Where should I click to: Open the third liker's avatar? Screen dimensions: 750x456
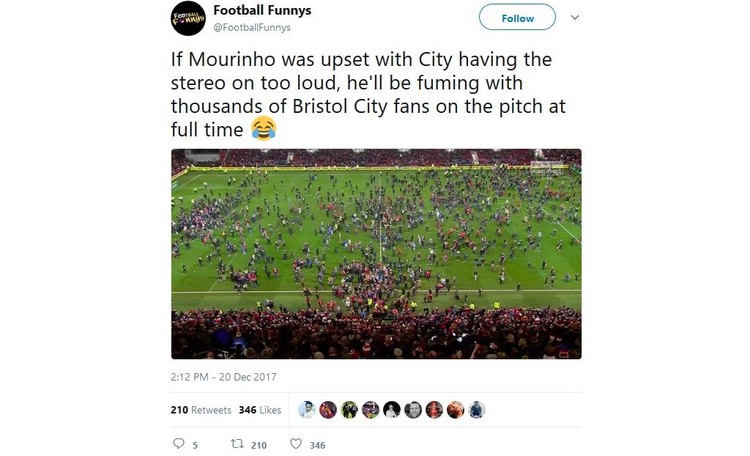pos(349,410)
